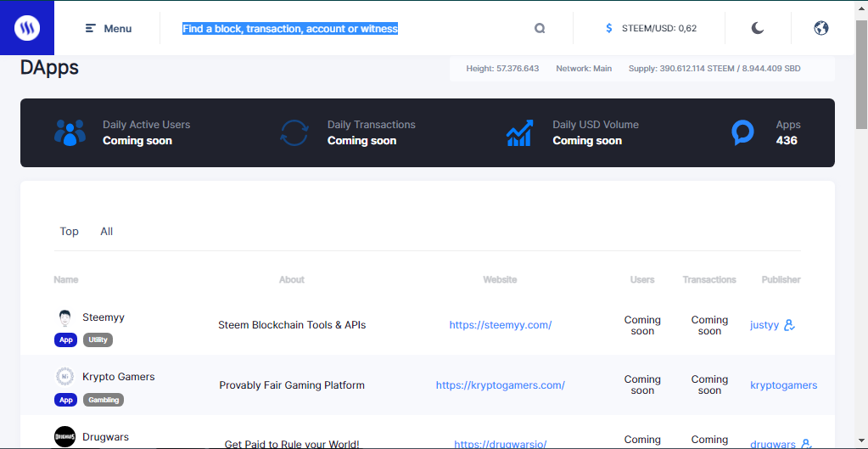Open the Menu hamburger button
868x449 pixels.
click(109, 28)
